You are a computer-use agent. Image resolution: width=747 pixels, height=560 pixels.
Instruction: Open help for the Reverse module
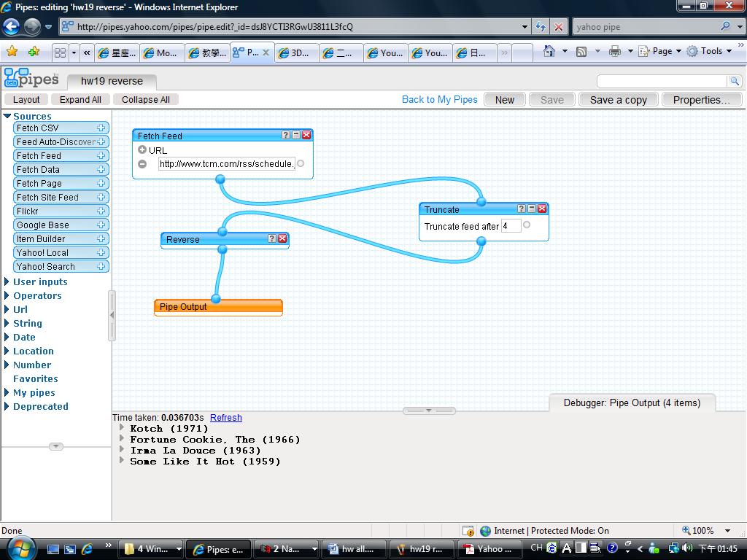point(272,238)
